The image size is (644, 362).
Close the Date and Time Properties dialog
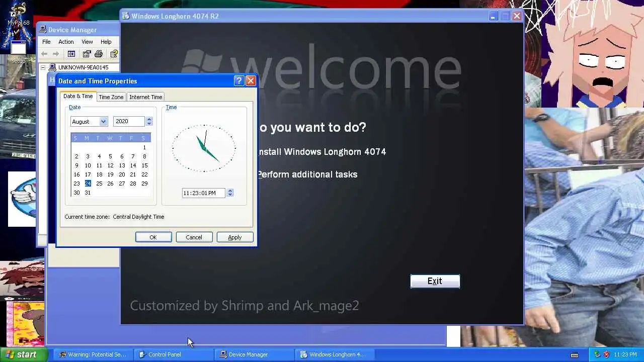click(x=251, y=81)
